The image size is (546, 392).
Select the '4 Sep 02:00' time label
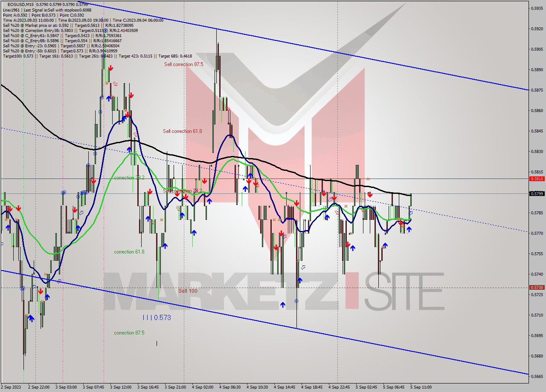point(203,387)
